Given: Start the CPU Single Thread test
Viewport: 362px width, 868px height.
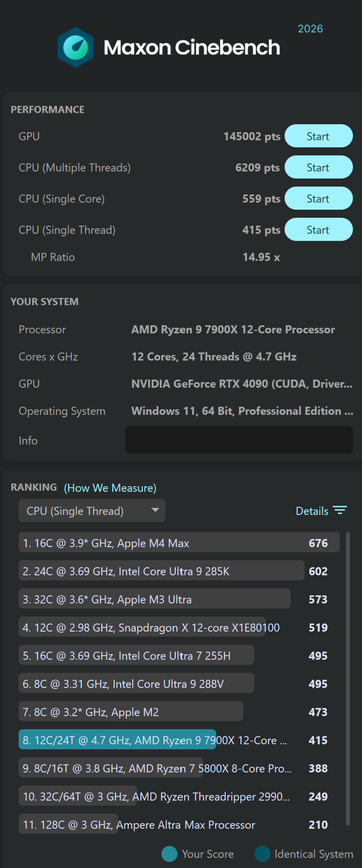Looking at the screenshot, I should (319, 230).
